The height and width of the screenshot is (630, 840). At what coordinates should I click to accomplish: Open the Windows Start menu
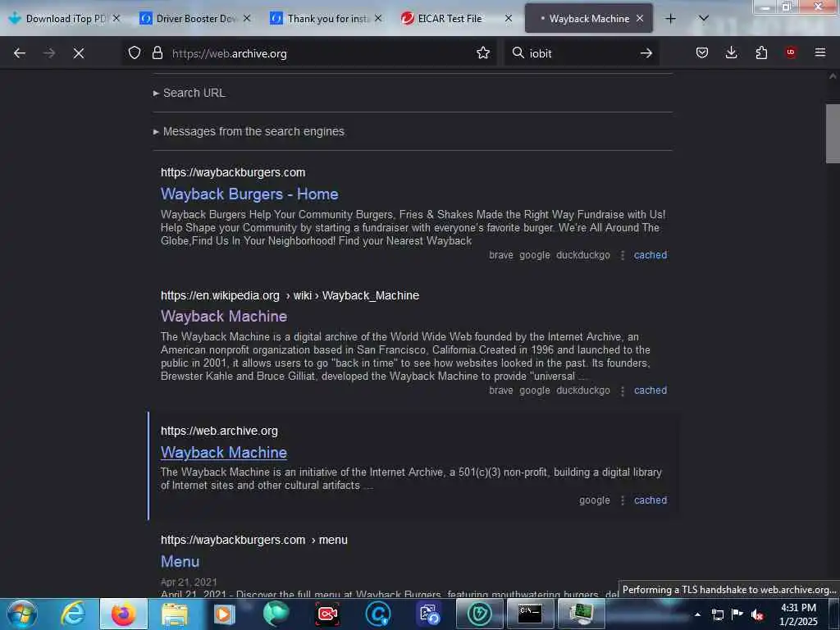click(x=22, y=614)
